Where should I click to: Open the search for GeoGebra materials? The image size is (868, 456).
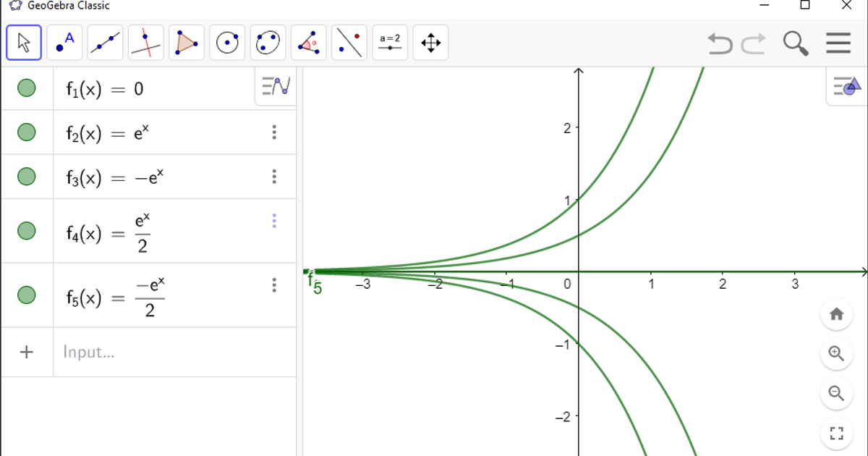(796, 43)
